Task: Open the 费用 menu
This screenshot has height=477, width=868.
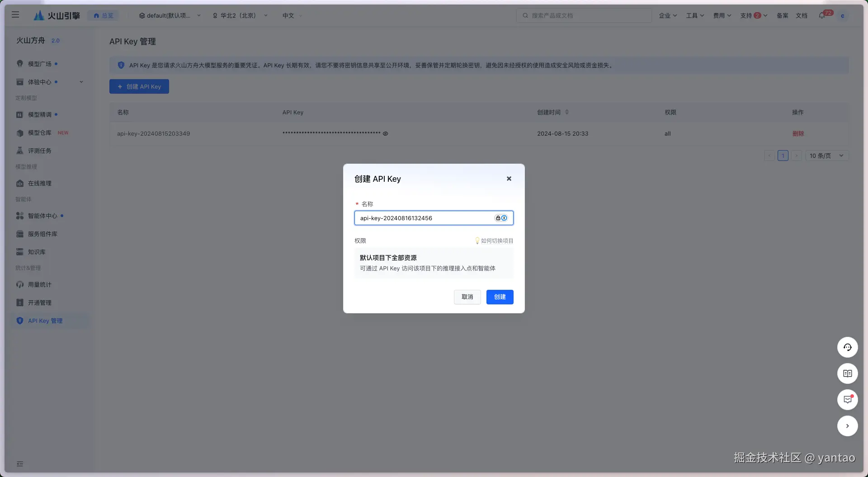Action: click(x=722, y=16)
